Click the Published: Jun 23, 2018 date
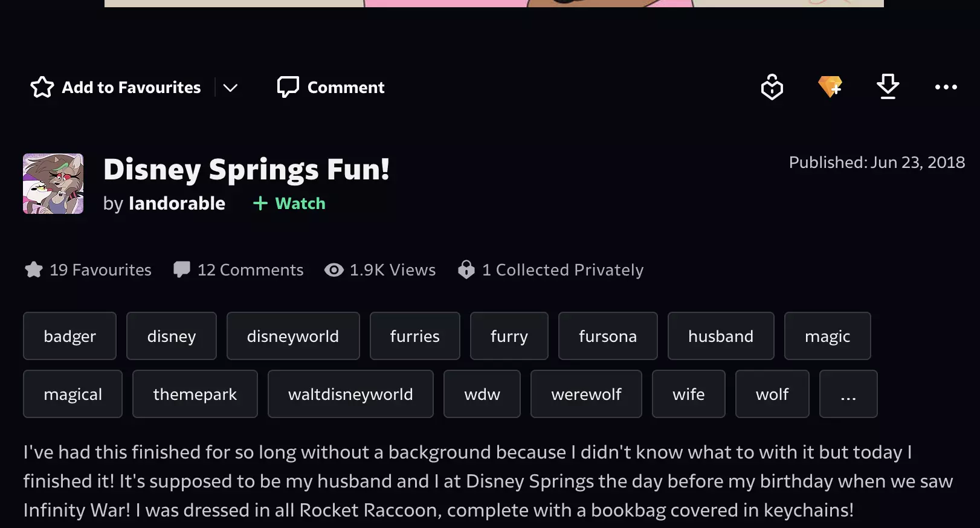 877,163
